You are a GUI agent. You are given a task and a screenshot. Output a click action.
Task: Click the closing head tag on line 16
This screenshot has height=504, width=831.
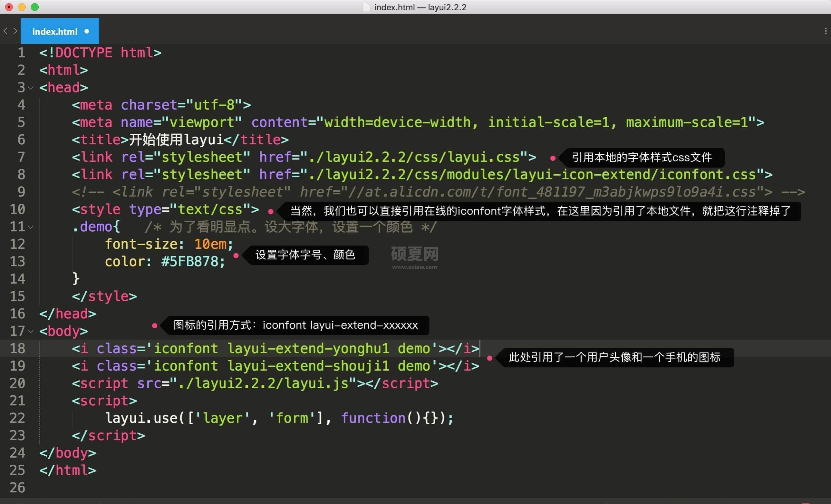pos(67,314)
